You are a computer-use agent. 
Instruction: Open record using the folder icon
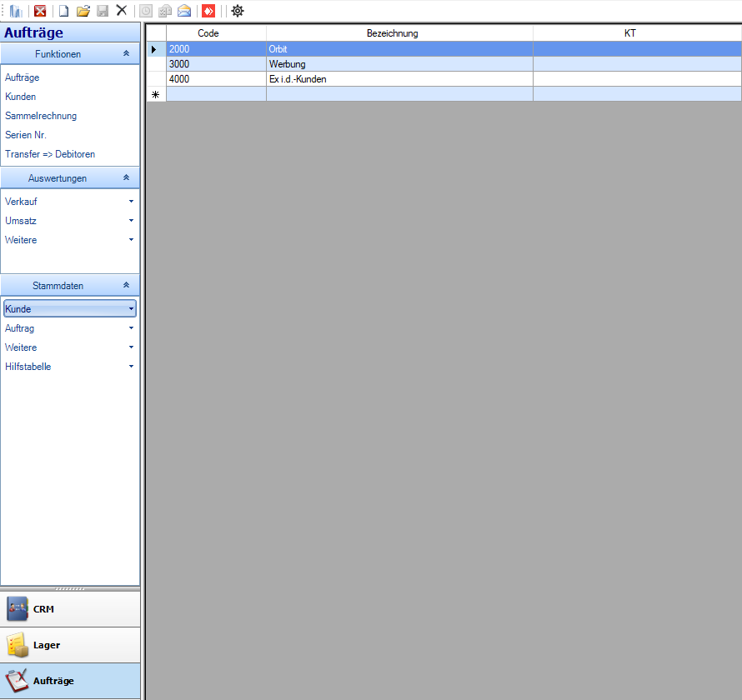pyautogui.click(x=83, y=10)
